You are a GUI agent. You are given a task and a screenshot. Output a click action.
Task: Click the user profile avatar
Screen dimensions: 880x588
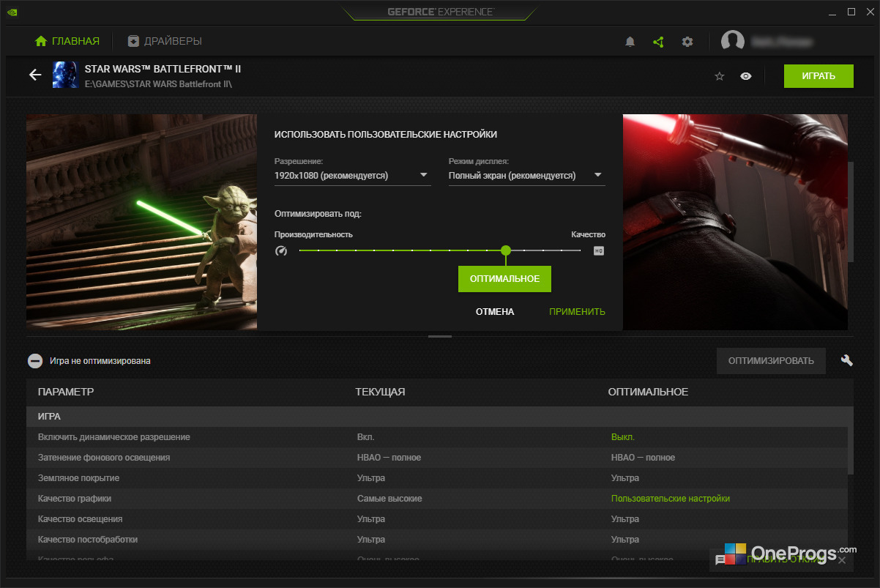coord(733,42)
